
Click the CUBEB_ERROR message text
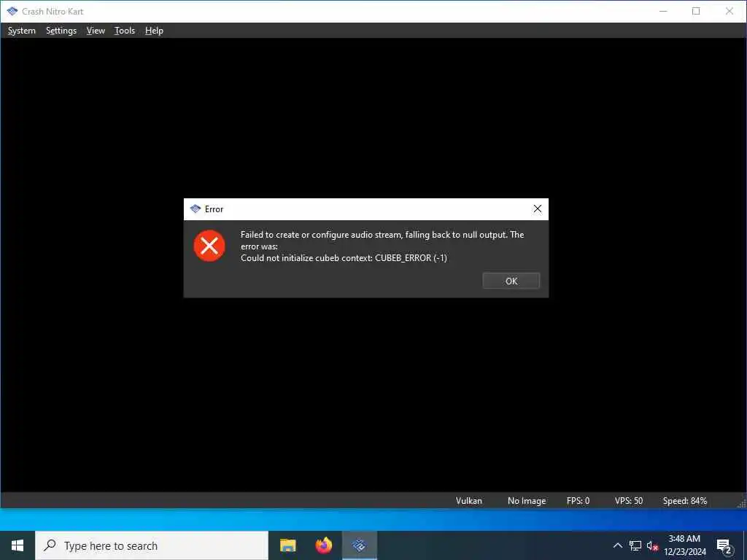(344, 257)
